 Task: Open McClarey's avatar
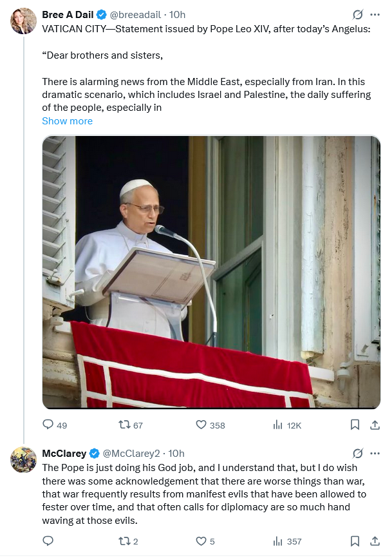tap(23, 459)
